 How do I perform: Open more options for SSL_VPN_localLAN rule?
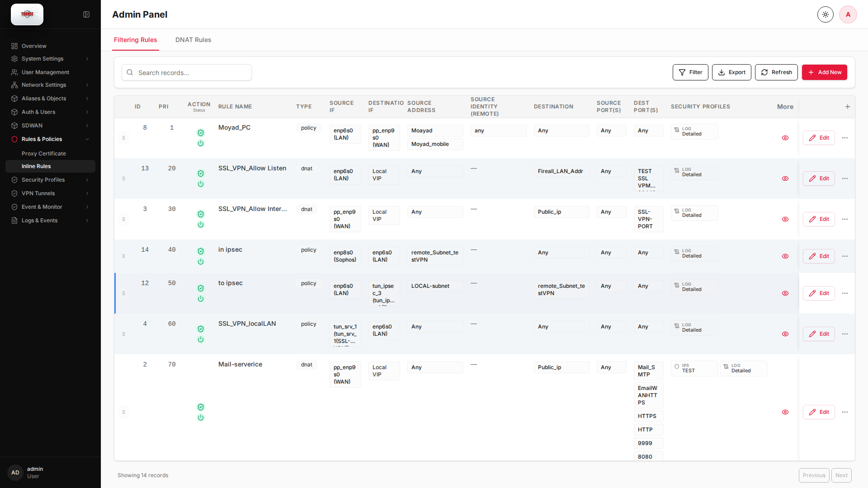pos(845,334)
